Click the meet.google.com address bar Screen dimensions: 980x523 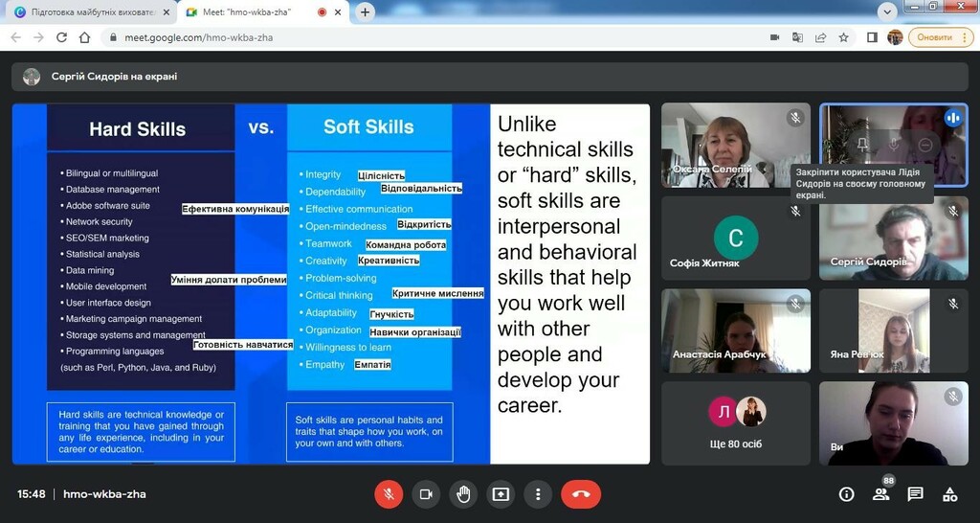437,37
